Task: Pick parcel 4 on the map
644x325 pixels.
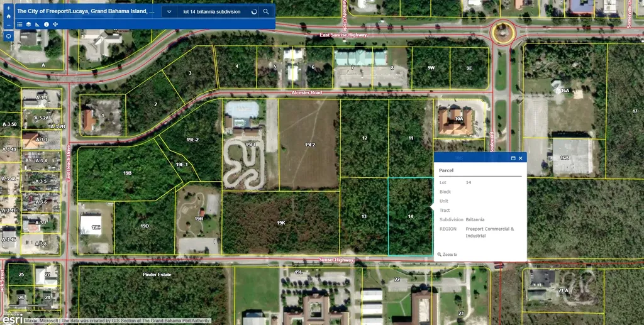Action: click(x=236, y=66)
